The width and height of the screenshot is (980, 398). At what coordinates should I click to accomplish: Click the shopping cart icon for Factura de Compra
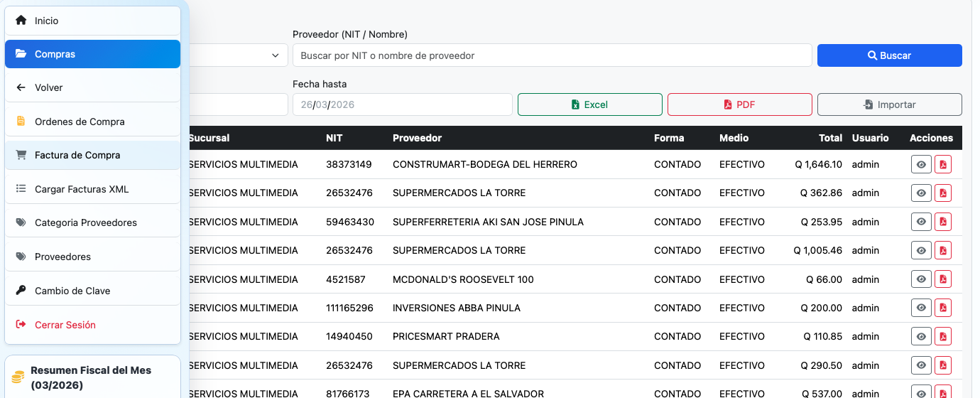(21, 155)
